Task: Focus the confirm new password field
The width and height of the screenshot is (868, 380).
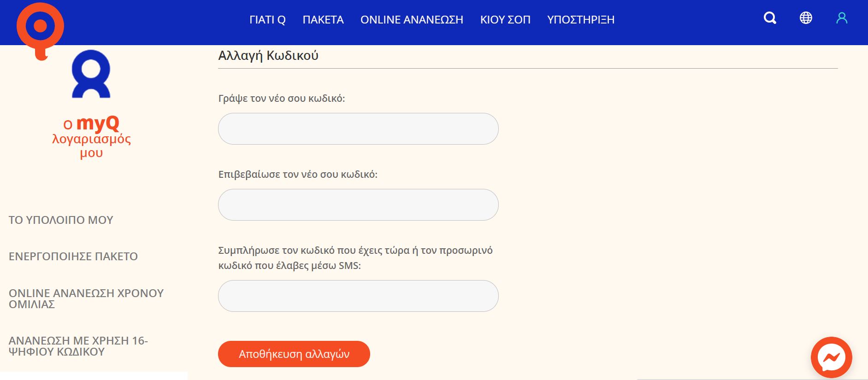Action: pyautogui.click(x=358, y=205)
